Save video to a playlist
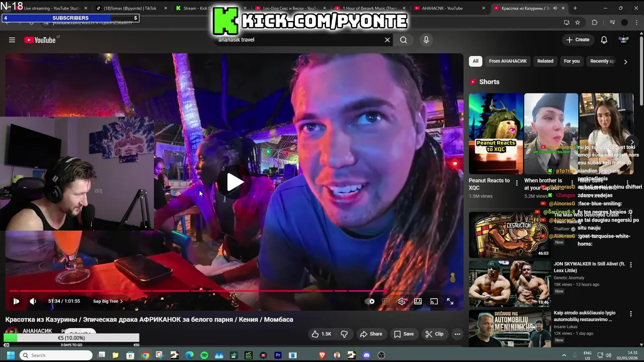The image size is (644, 362). 404,334
